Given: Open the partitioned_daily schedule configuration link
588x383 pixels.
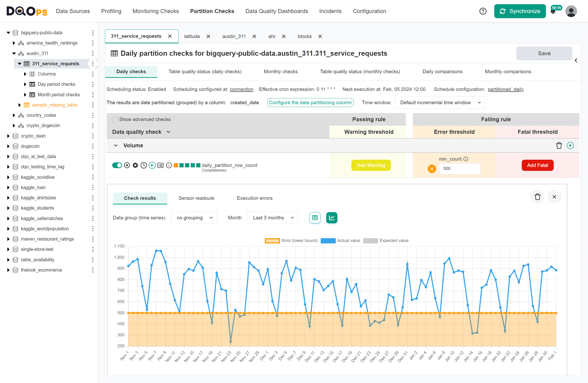Looking at the screenshot, I should (505, 89).
